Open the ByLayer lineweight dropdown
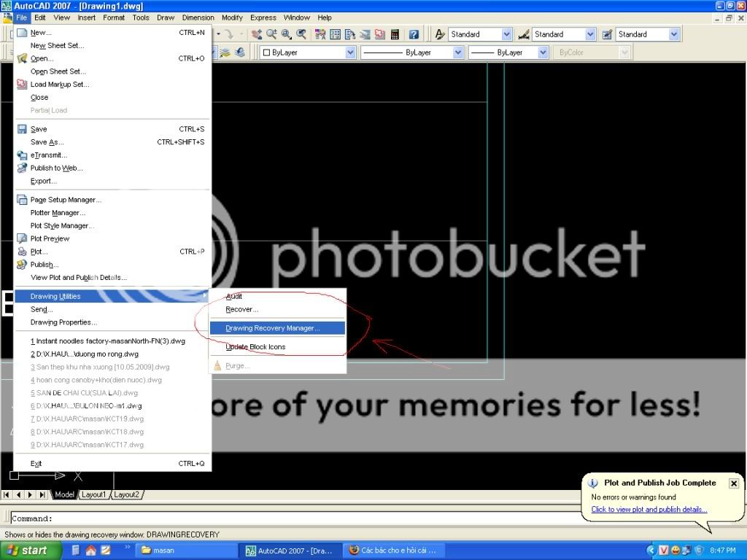The width and height of the screenshot is (747, 560). click(x=543, y=52)
